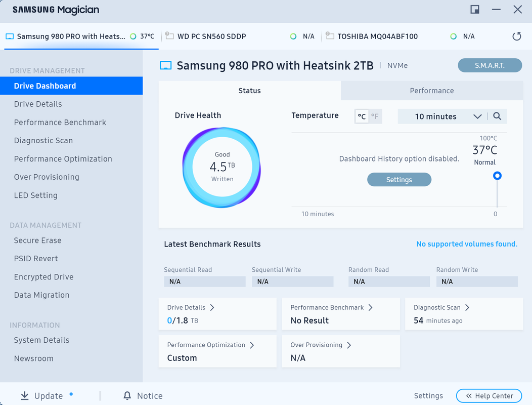Screen dimensions: 532x405
Task: Open the 10 minutes time range dropdown
Action: (x=442, y=116)
